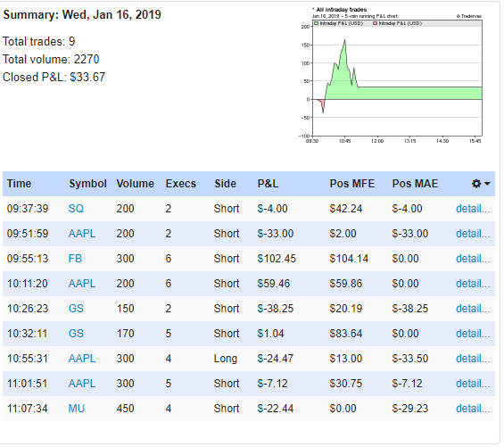Click the Pos MAE column header
504x447 pixels.
pos(415,184)
